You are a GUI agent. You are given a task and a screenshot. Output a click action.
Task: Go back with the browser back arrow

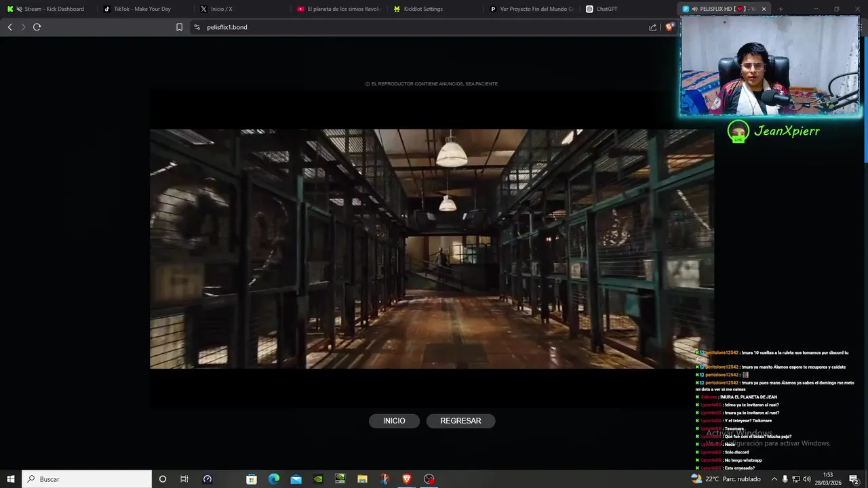click(9, 27)
